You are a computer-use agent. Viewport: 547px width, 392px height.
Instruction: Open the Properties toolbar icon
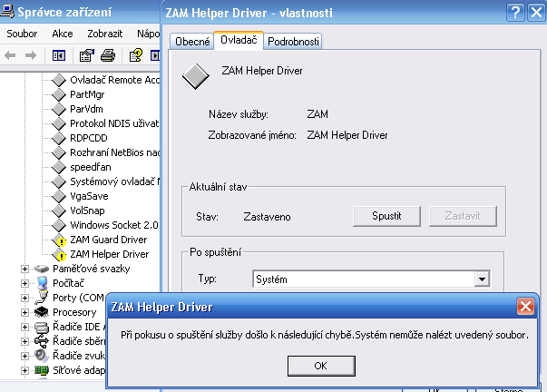coord(87,55)
